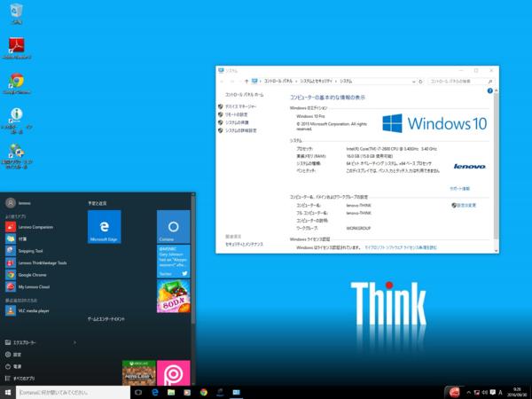Open the Candy Crush Soda tile
The width and height of the screenshot is (532, 399).
point(174,296)
